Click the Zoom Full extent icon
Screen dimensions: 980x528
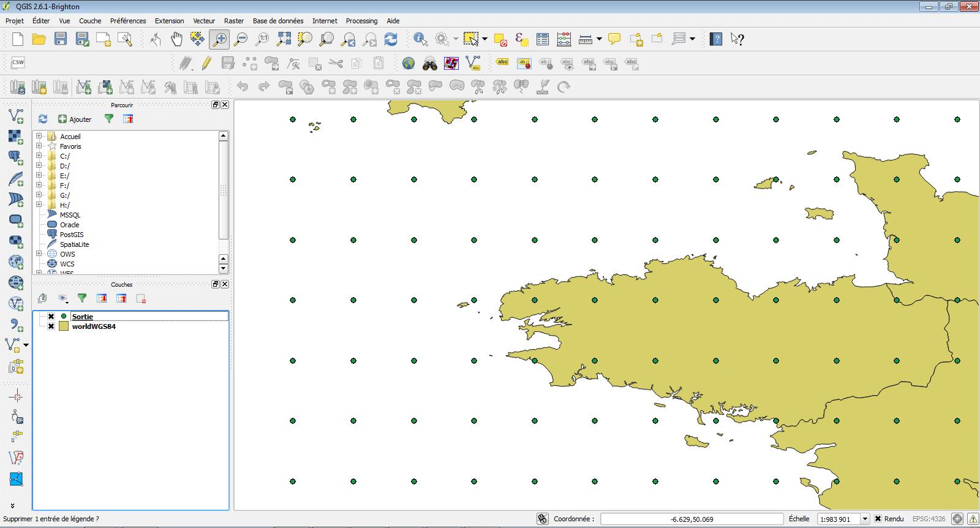[x=284, y=40]
